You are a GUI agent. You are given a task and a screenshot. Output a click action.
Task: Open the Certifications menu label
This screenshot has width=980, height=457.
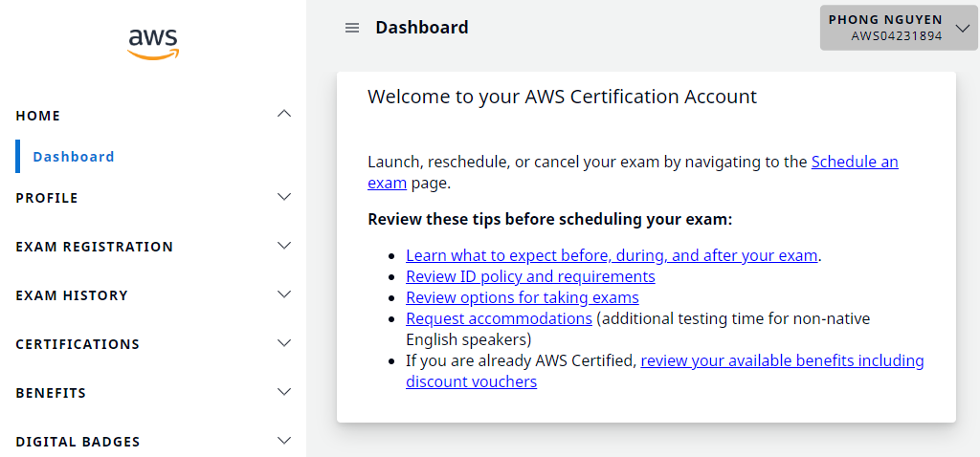click(78, 344)
